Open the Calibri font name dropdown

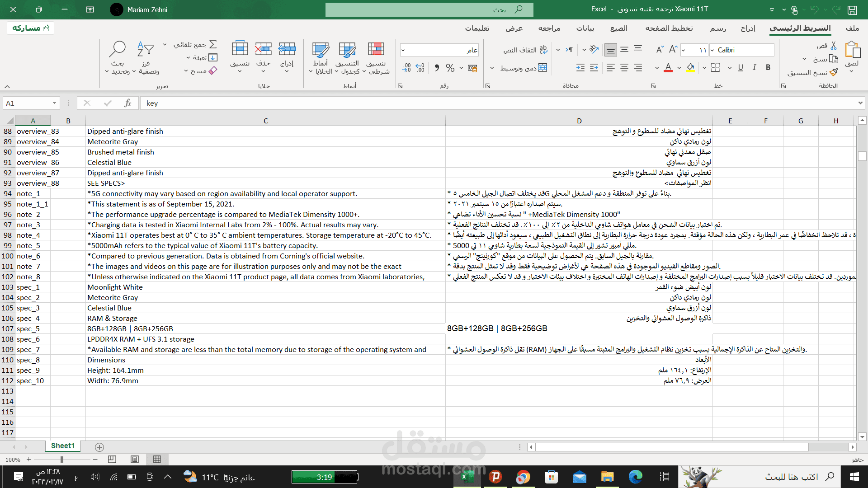(x=712, y=50)
